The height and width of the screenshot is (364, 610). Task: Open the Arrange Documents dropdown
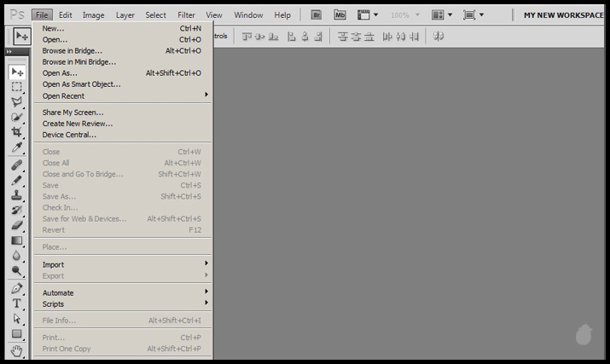(441, 15)
